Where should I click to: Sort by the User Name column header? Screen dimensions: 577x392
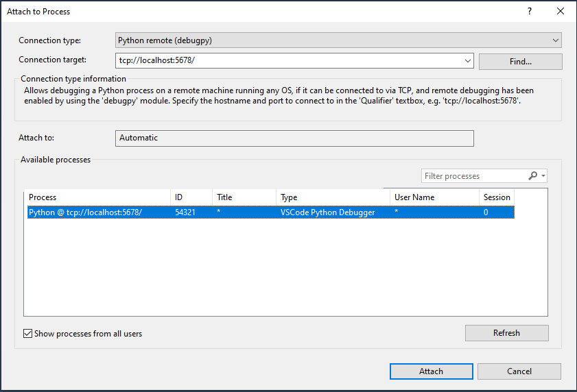pyautogui.click(x=434, y=197)
